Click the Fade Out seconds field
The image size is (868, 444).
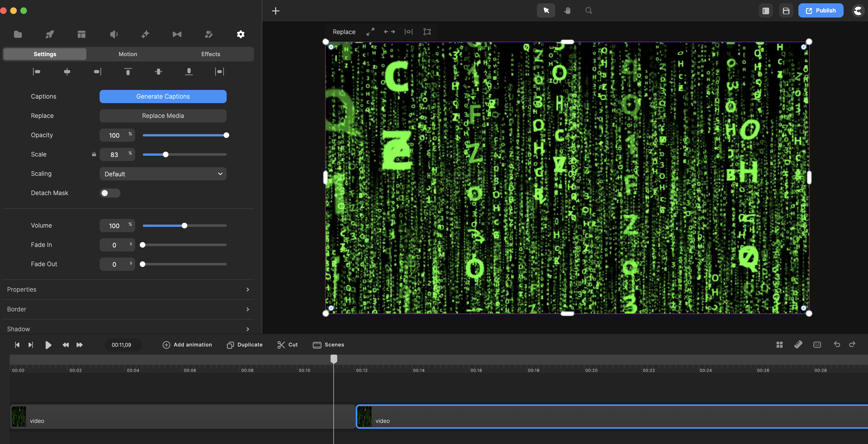[117, 264]
